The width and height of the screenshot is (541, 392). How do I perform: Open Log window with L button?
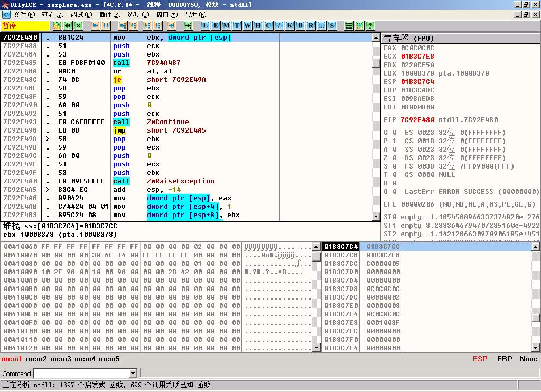[x=206, y=25]
